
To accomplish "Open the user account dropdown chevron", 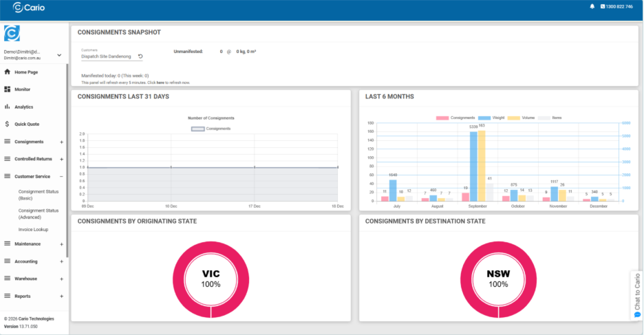I will click(59, 55).
